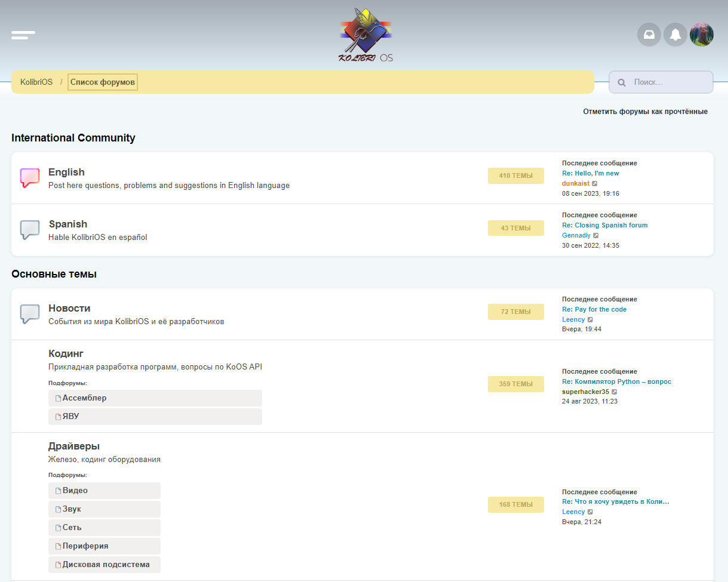Click the Spanish forum speech bubble icon

[30, 230]
